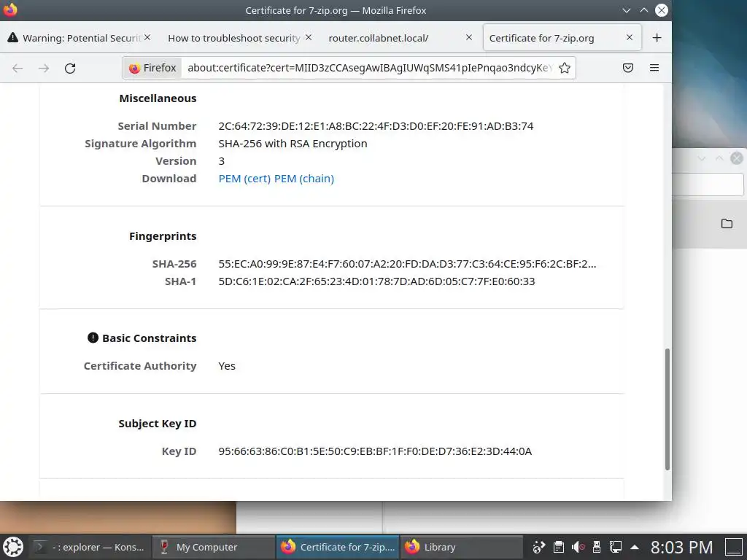The image size is (747, 560).
Task: Switch to My Computer taskbar entry
Action: tap(214, 547)
